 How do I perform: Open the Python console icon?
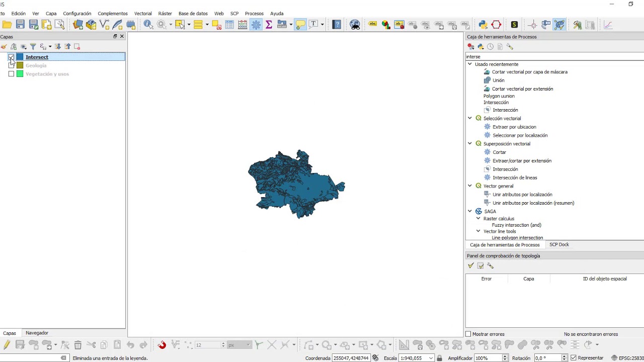pyautogui.click(x=484, y=24)
